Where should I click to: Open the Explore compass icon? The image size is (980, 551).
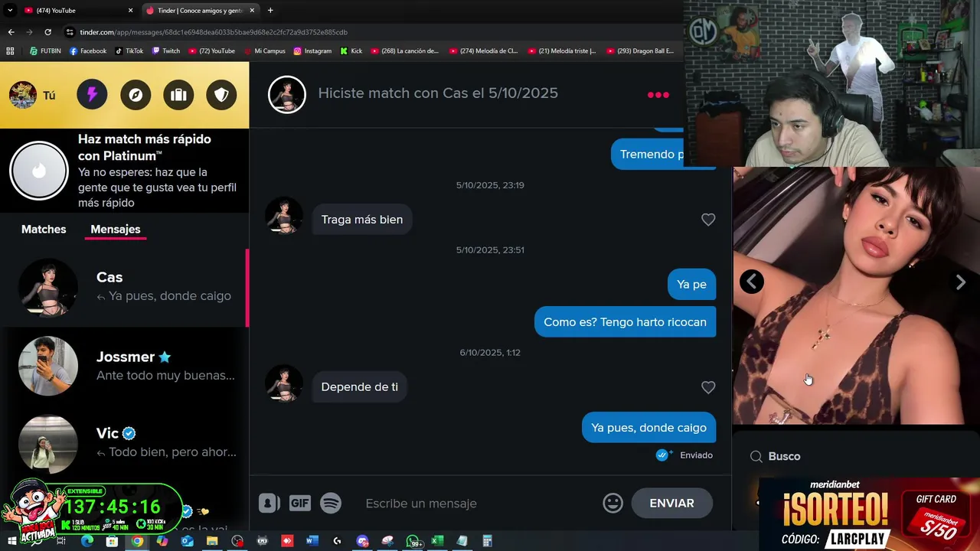coord(136,95)
